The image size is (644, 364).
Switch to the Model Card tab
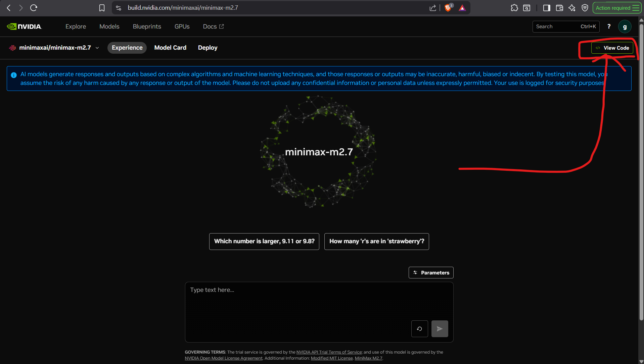tap(170, 48)
